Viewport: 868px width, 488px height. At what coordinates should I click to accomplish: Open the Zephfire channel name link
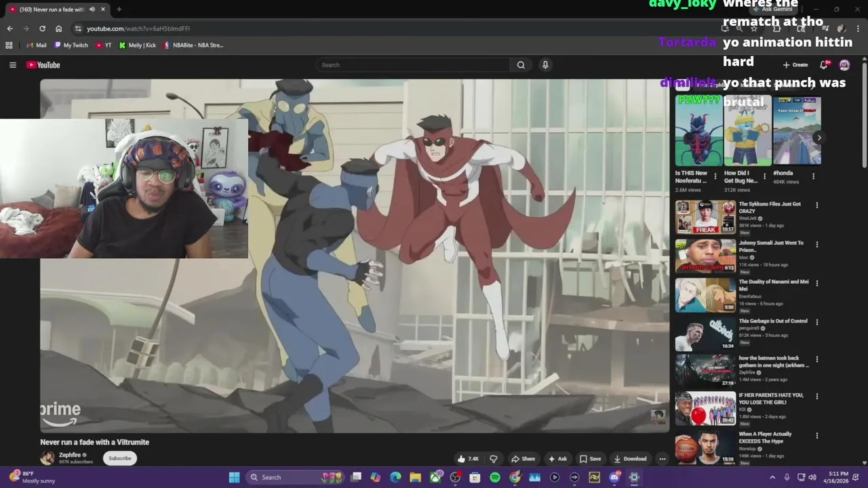pyautogui.click(x=70, y=455)
